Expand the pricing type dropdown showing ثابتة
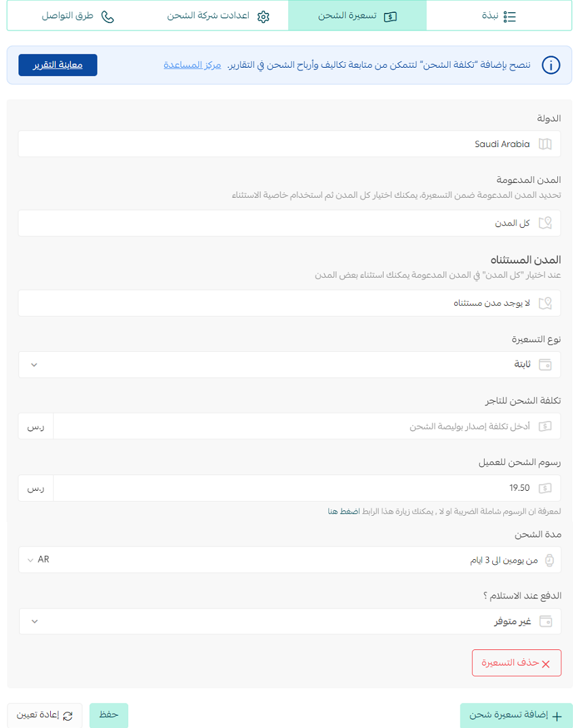Viewport: 581px width, 728px height. point(289,365)
